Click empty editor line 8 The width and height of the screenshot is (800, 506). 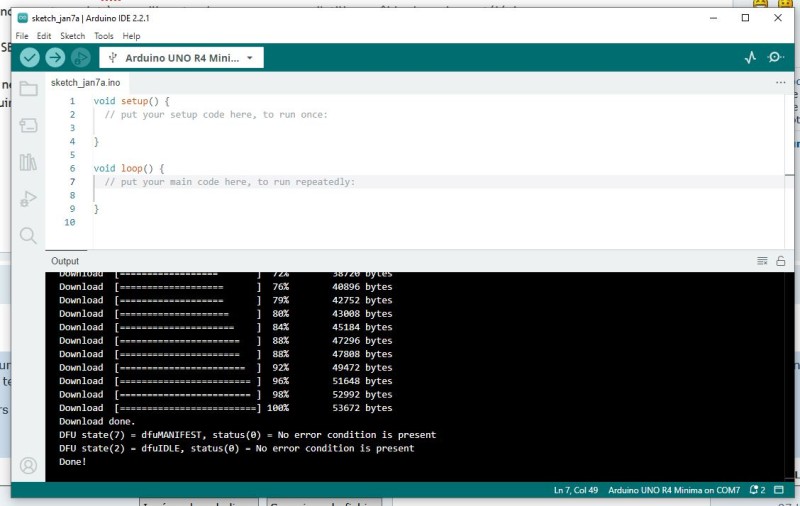pos(439,195)
